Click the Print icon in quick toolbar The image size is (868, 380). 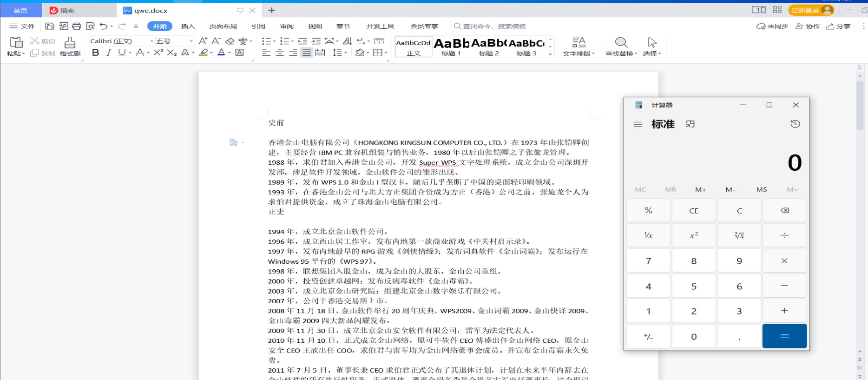(77, 26)
